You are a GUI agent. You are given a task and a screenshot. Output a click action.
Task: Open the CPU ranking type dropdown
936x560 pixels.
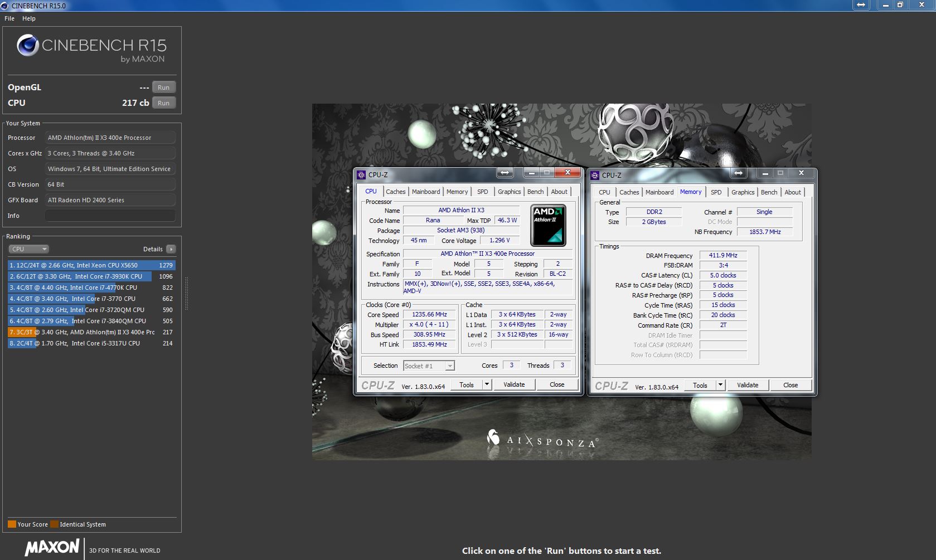tap(28, 249)
